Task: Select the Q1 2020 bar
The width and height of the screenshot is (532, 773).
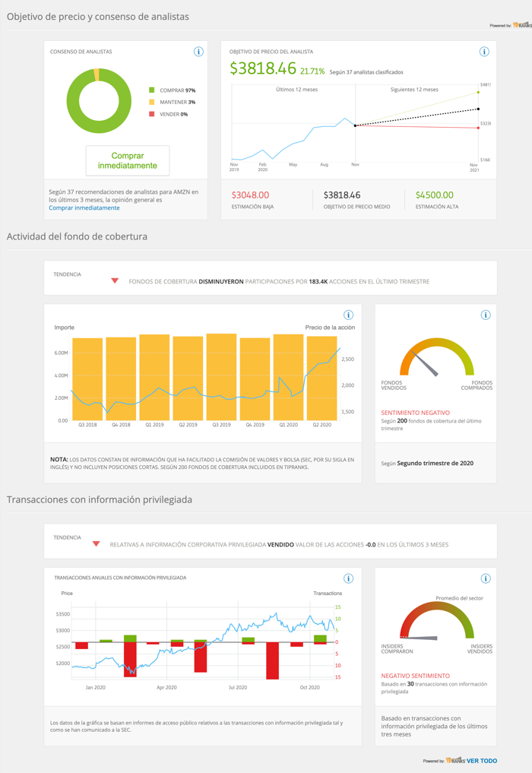Action: tap(289, 378)
